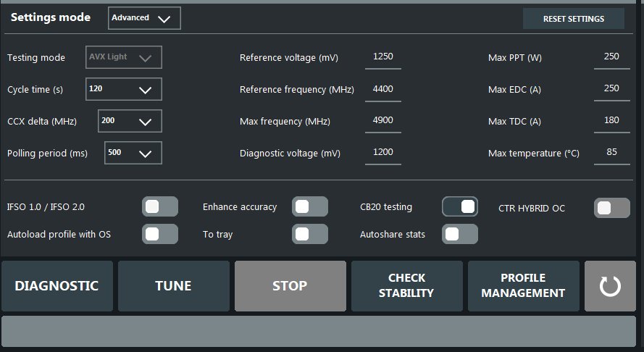The image size is (644, 352).
Task: Click the RESET SETTINGS button
Action: point(573,19)
